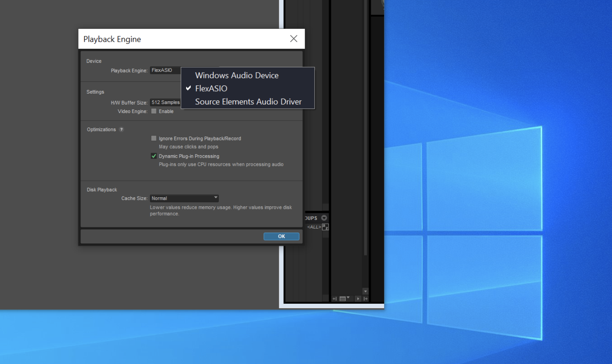
Task: Choose FlexASIO in the engine menu
Action: tap(211, 89)
